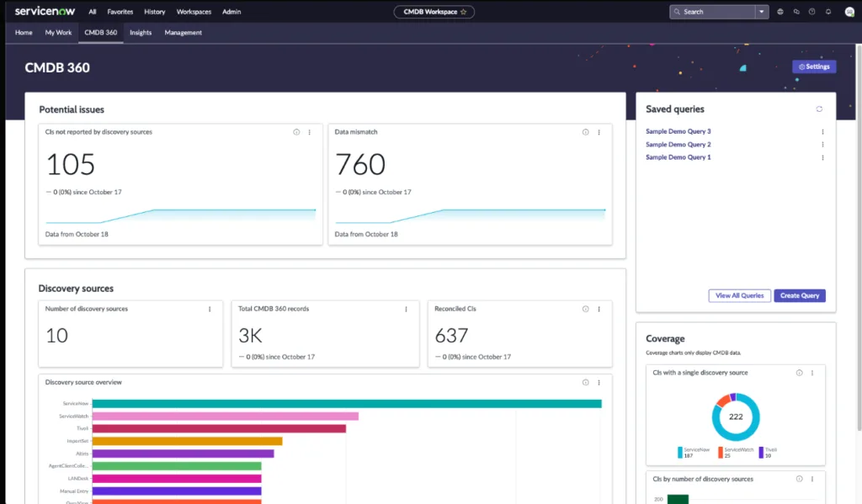The image size is (862, 504).
Task: Refresh the Saved queries list
Action: click(x=819, y=109)
